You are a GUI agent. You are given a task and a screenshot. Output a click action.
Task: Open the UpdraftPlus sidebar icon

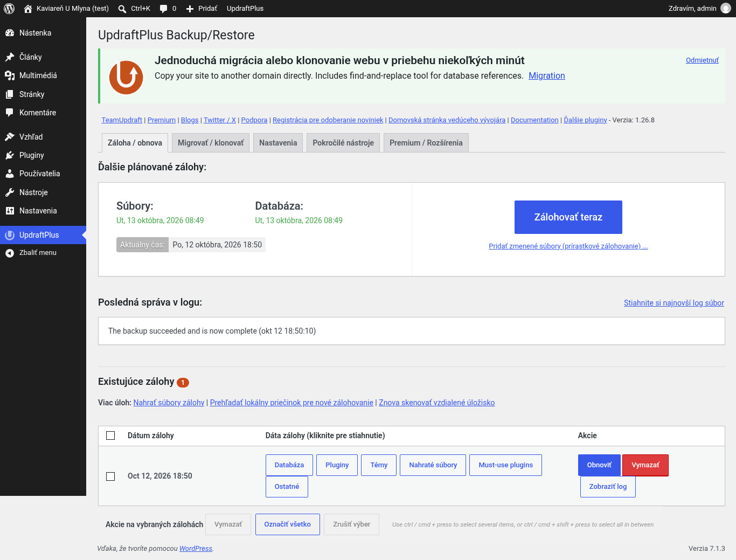[x=10, y=235]
